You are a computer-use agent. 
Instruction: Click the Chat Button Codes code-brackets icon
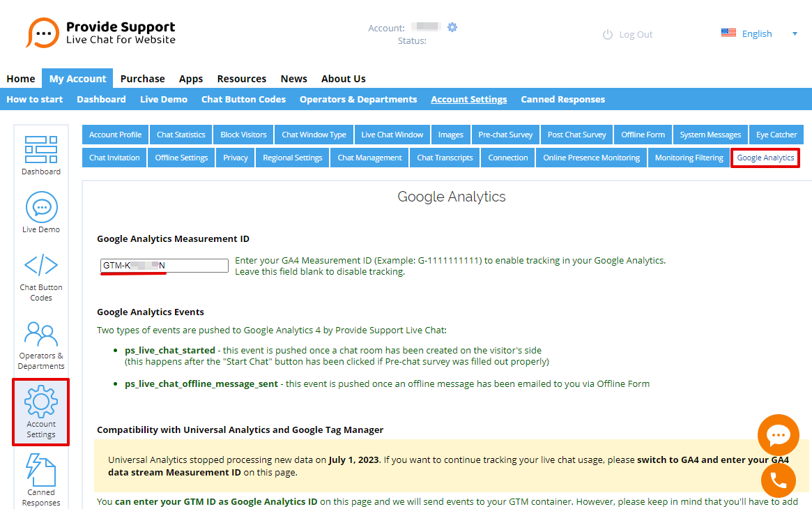point(41,264)
